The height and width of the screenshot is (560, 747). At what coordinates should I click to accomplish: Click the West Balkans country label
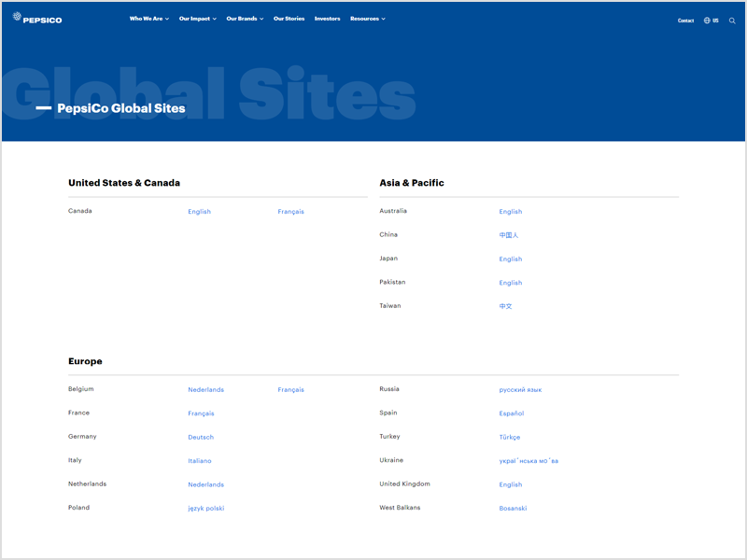400,508
